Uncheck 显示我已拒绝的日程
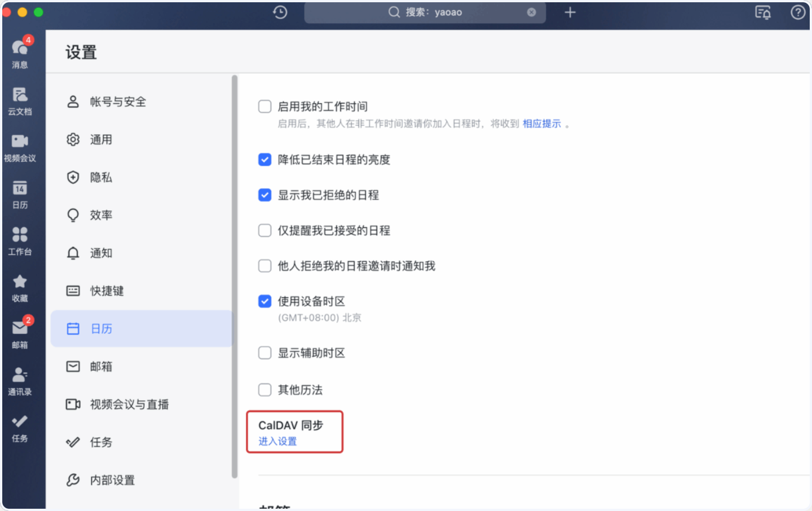The width and height of the screenshot is (812, 511). 264,195
